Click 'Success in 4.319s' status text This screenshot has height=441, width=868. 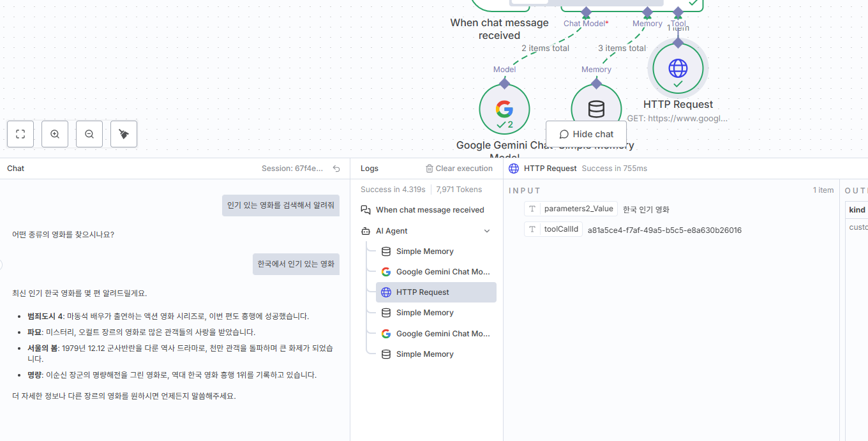[393, 190]
